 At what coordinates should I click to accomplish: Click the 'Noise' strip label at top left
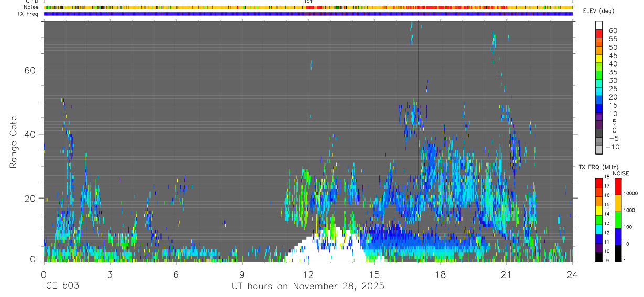point(32,7)
